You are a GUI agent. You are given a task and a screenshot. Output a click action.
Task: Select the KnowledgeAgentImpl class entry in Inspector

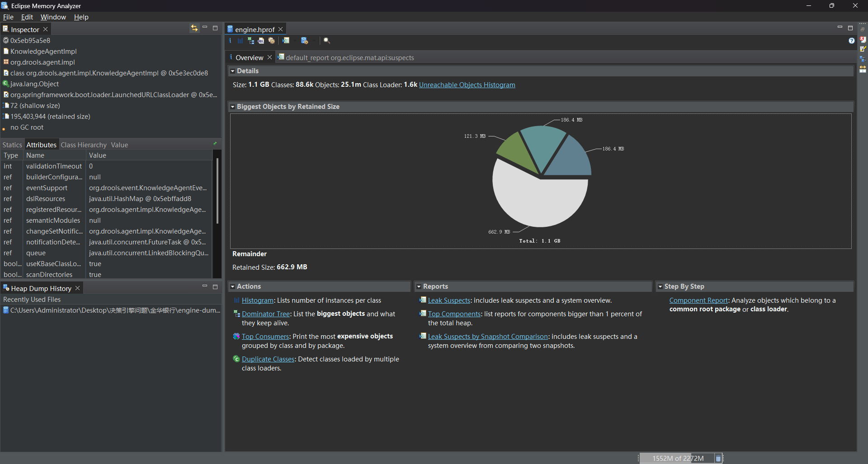tap(43, 52)
